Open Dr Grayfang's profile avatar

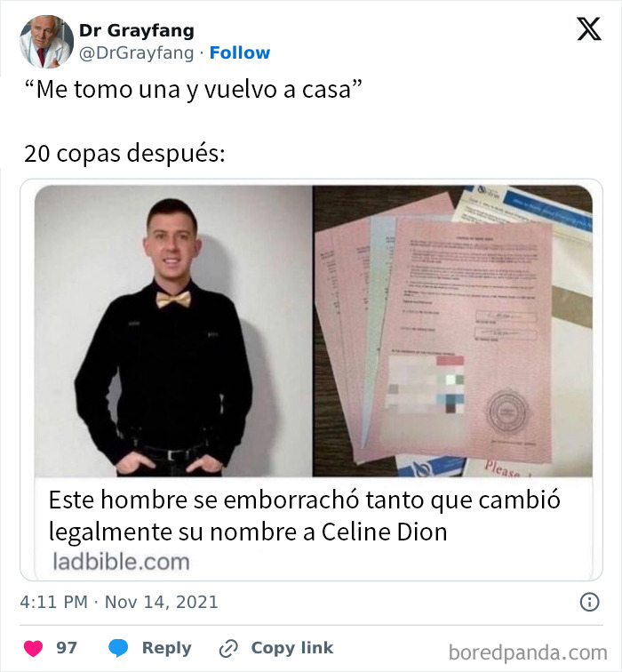click(46, 42)
